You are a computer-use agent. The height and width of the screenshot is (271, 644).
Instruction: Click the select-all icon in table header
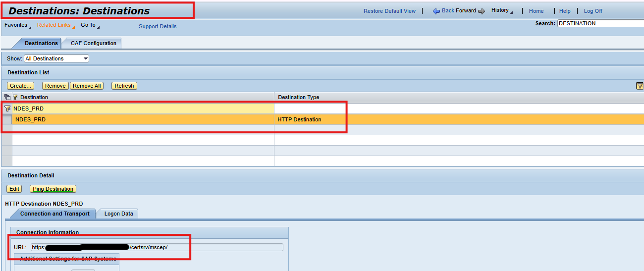pyautogui.click(x=7, y=97)
